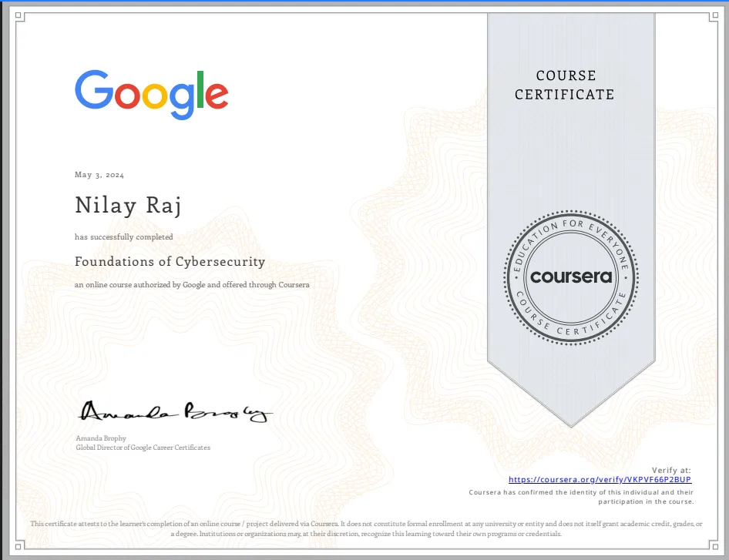
Task: Select course title 'Foundations of Cybersecurity'
Action: coord(170,262)
